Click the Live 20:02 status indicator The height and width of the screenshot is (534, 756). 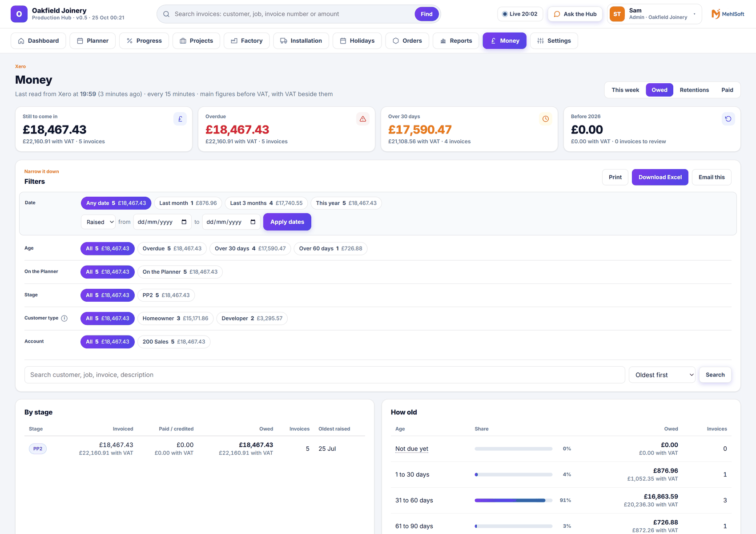(520, 14)
